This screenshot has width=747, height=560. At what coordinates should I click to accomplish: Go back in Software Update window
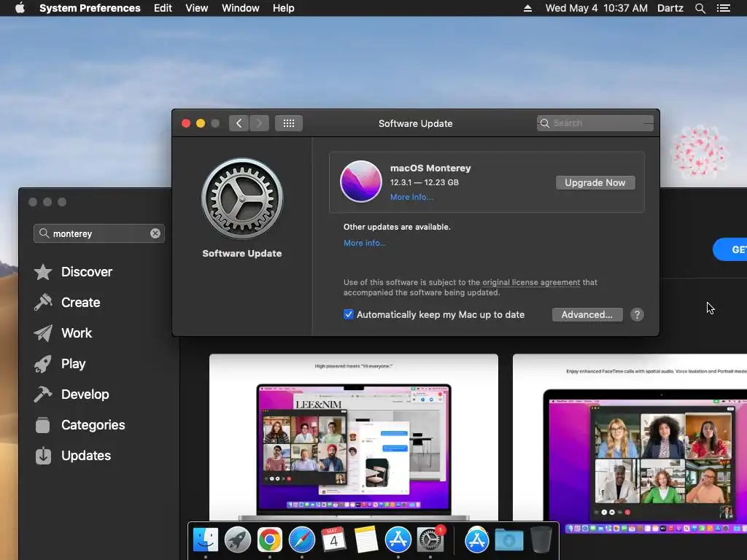point(239,123)
